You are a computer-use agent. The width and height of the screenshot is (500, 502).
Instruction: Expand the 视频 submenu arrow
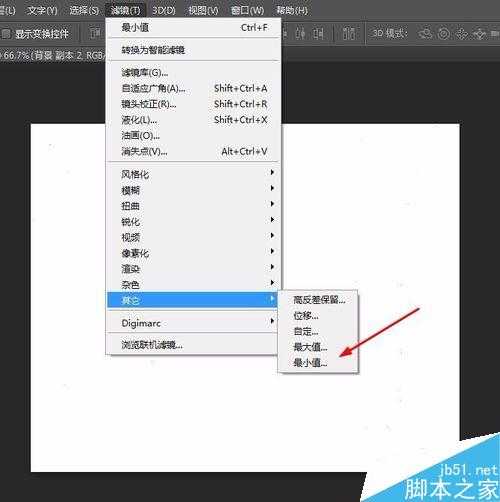pyautogui.click(x=272, y=235)
